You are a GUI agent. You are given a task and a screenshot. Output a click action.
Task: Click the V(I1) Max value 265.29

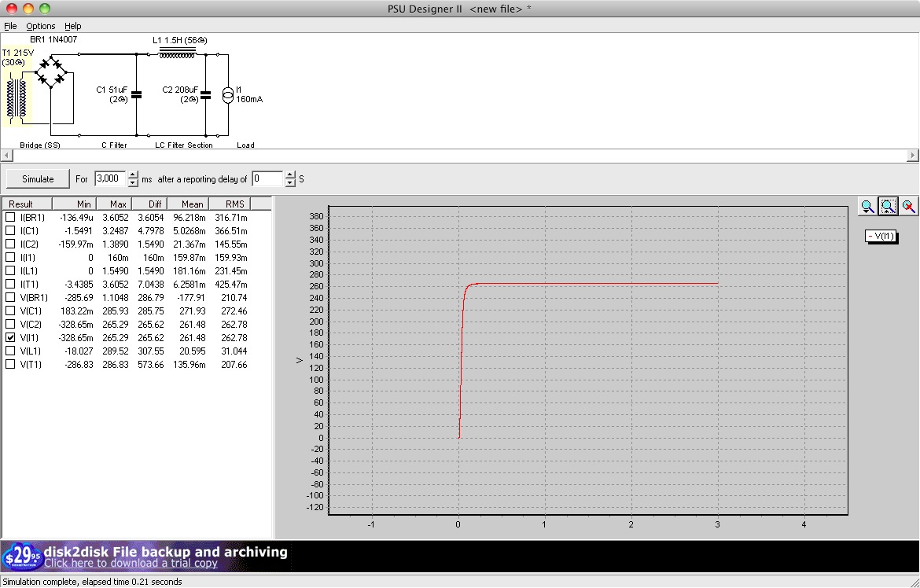(115, 338)
